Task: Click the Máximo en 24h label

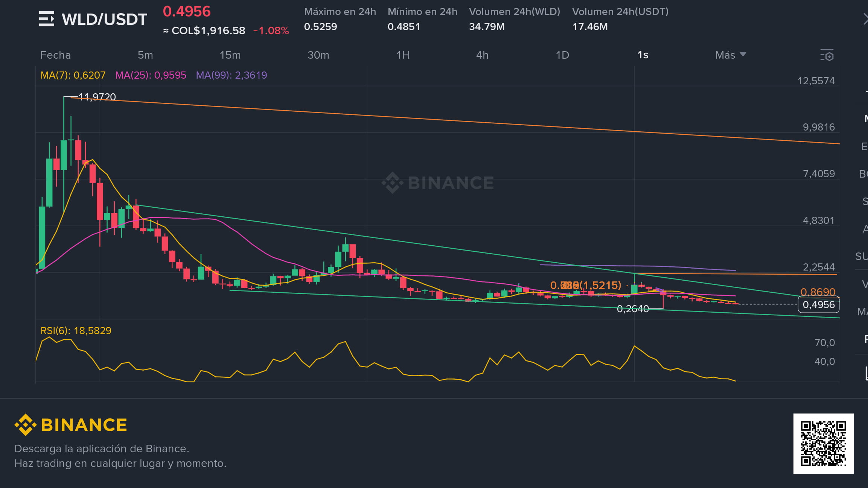Action: (x=340, y=12)
